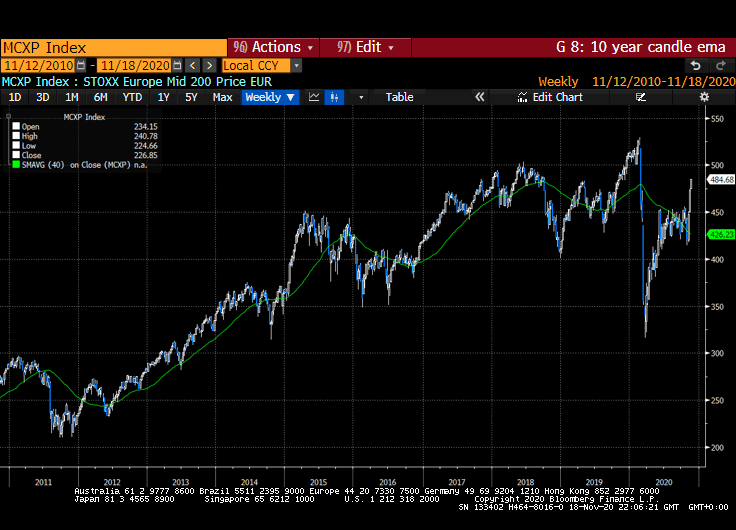Click the previous date range arrow

(x=192, y=65)
